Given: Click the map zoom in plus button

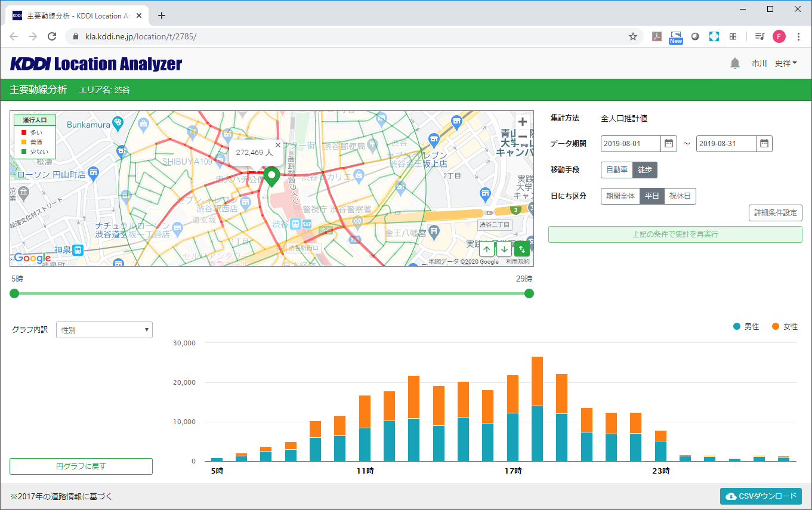Looking at the screenshot, I should 522,122.
